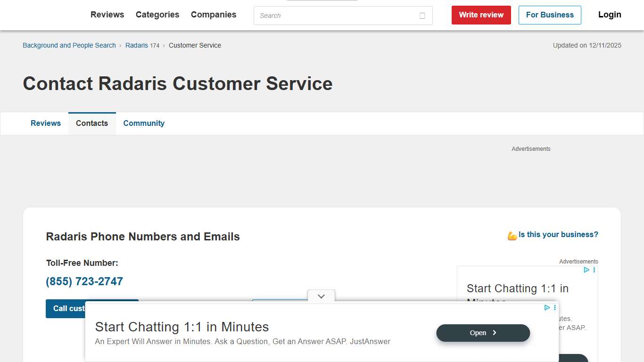Follow the Background and People Search breadcrumb
This screenshot has height=362, width=644.
[x=69, y=45]
